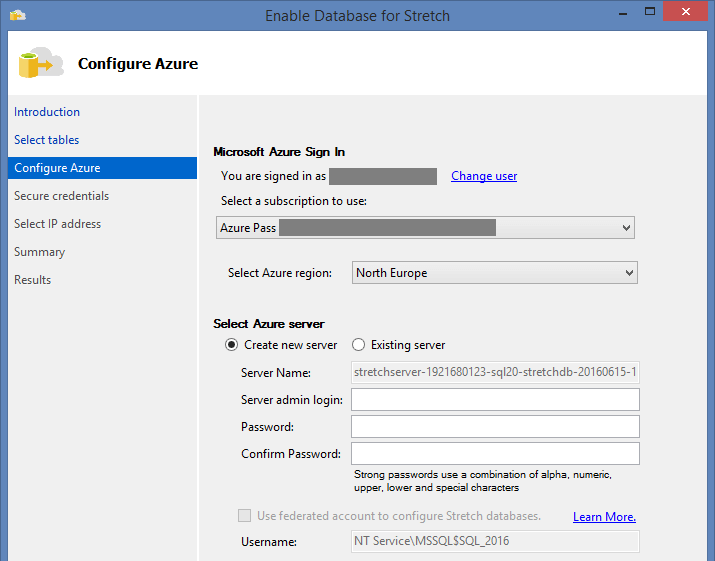
Task: Open the Select IP address wizard step
Action: [57, 224]
